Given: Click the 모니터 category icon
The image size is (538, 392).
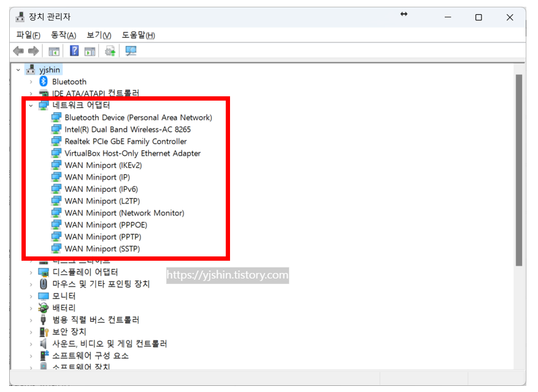Looking at the screenshot, I should [x=43, y=296].
